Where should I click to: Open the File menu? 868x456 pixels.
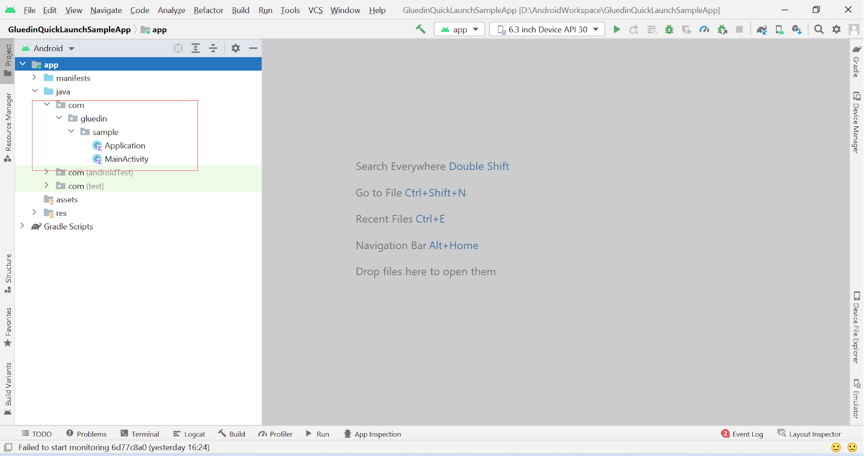[29, 10]
